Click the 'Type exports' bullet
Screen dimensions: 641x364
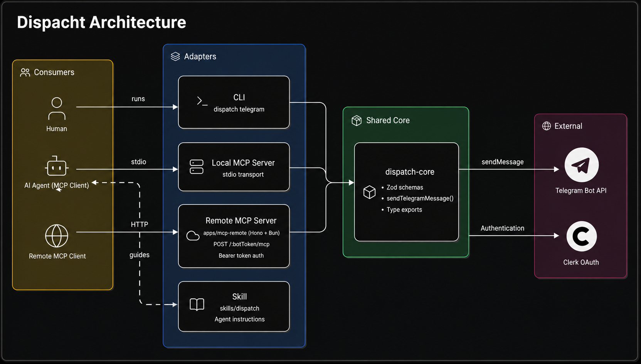tap(404, 210)
